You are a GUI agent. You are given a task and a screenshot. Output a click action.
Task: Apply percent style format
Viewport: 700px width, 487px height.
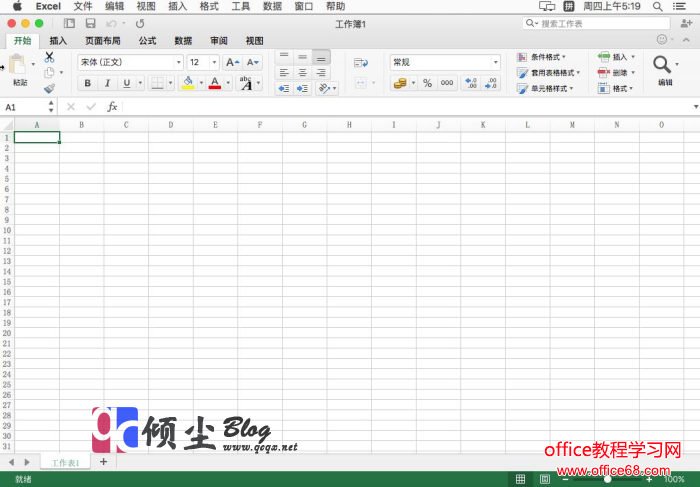coord(427,83)
